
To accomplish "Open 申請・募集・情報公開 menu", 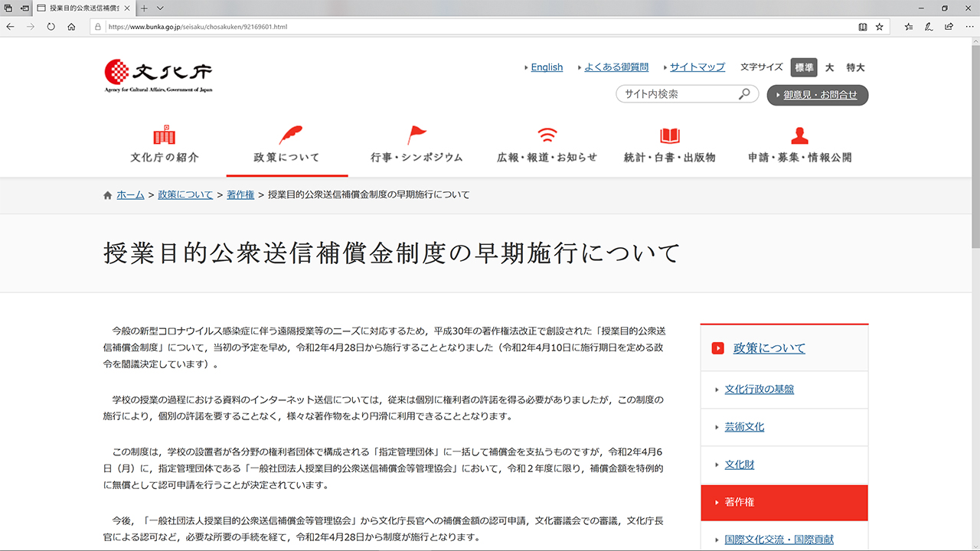I will click(800, 145).
